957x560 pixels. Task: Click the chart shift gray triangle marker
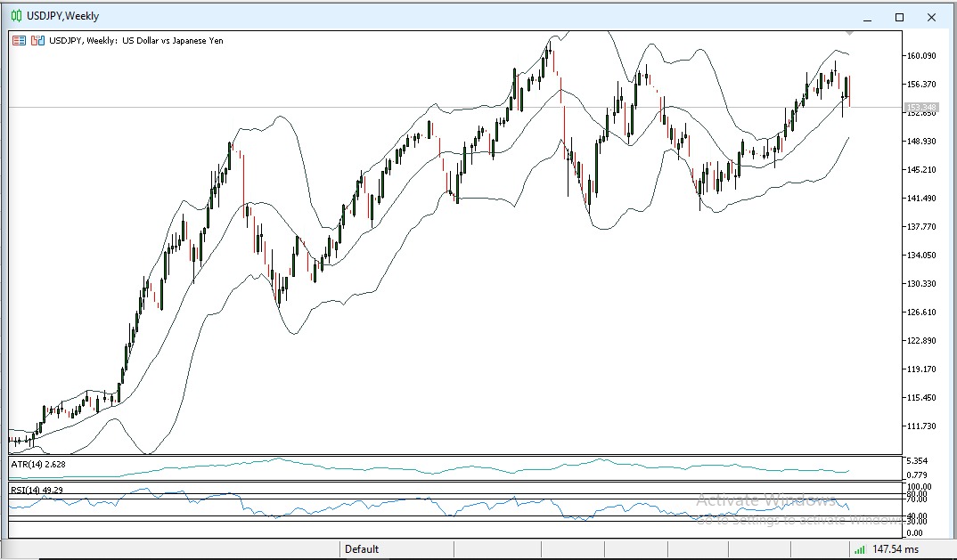pyautogui.click(x=849, y=33)
